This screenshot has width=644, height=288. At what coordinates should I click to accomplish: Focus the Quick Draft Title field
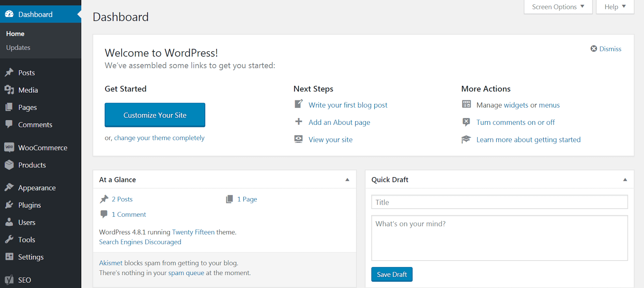click(x=499, y=202)
